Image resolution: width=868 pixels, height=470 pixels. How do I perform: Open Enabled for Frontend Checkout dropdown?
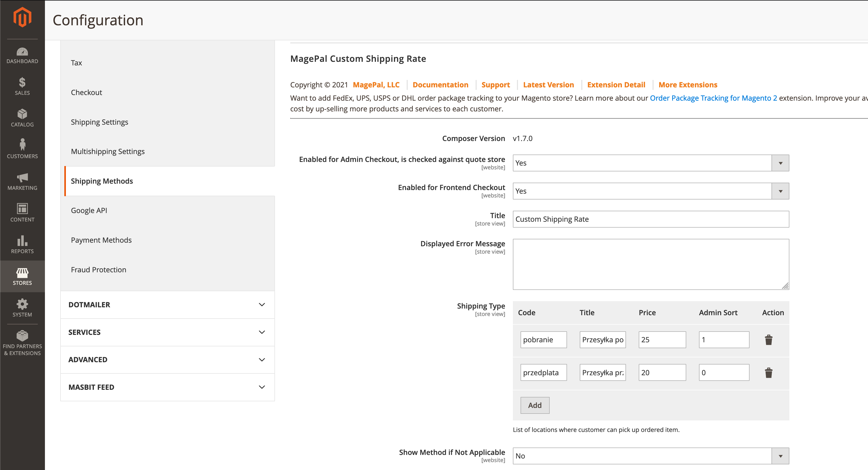pos(650,191)
